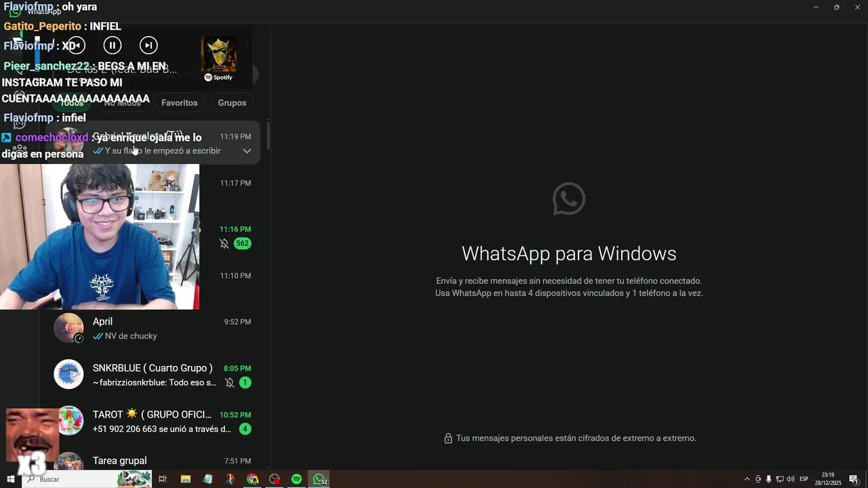Open Google Chrome from the taskbar
The image size is (868, 488).
[x=252, y=479]
